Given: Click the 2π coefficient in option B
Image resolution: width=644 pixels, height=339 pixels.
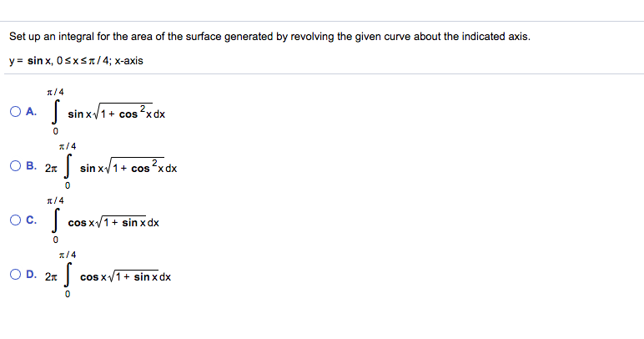Looking at the screenshot, I should tap(50, 168).
